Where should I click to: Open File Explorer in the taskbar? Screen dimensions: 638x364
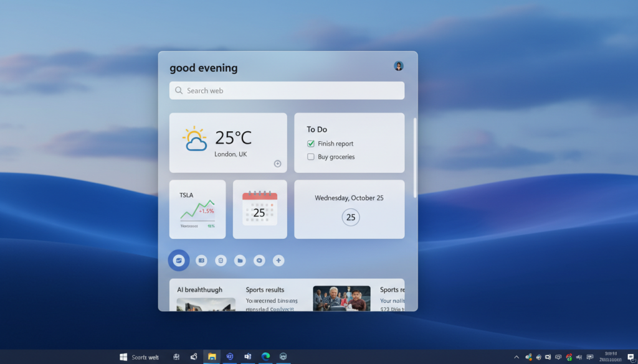point(212,357)
